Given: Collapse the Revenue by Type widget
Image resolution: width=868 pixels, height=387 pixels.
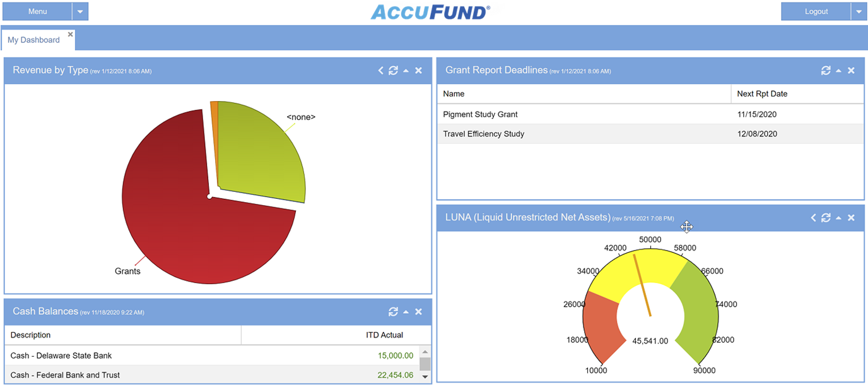Looking at the screenshot, I should 406,70.
